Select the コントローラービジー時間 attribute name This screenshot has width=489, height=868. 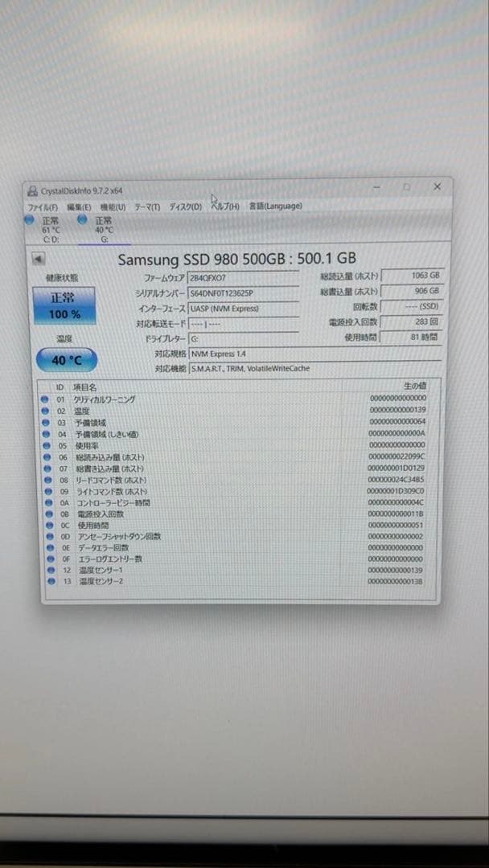tap(113, 502)
